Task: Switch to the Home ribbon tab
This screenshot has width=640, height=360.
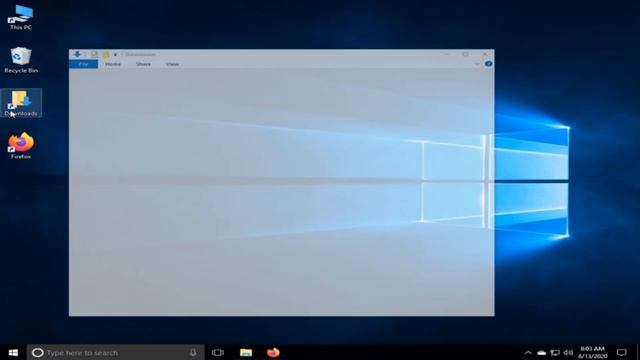Action: (113, 64)
